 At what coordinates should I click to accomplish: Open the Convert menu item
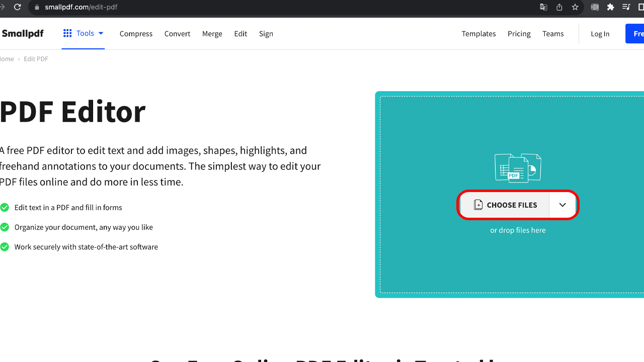click(177, 34)
